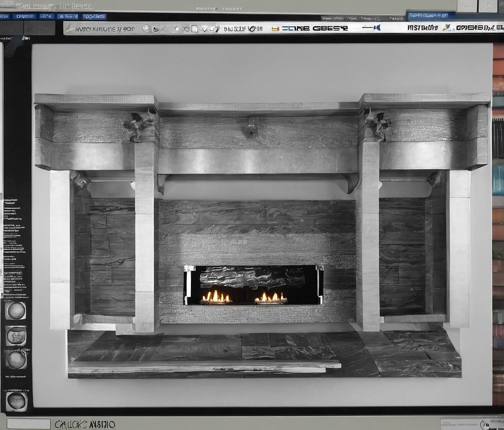Click the yellow-blue pencil icon in toolbar
The width and height of the screenshot is (504, 430).
click(447, 28)
